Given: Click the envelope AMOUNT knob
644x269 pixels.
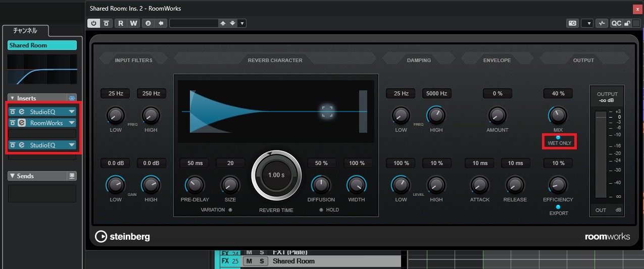Looking at the screenshot, I should tap(497, 116).
